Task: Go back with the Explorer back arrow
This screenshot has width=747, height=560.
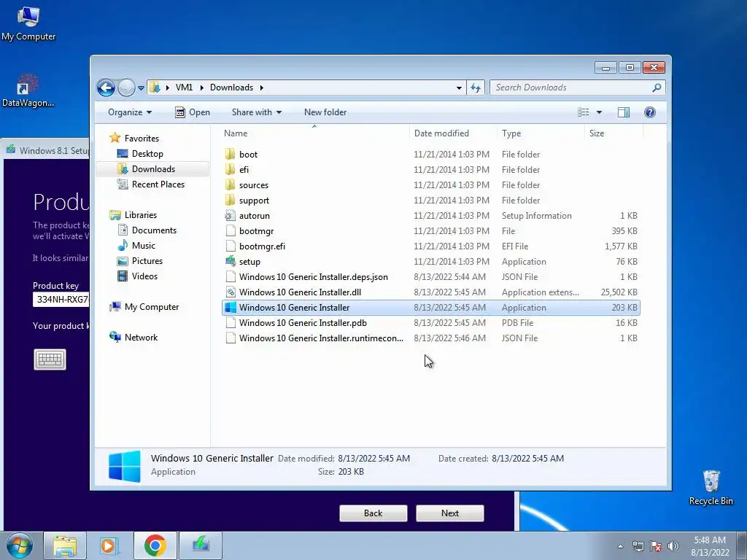Action: (106, 87)
